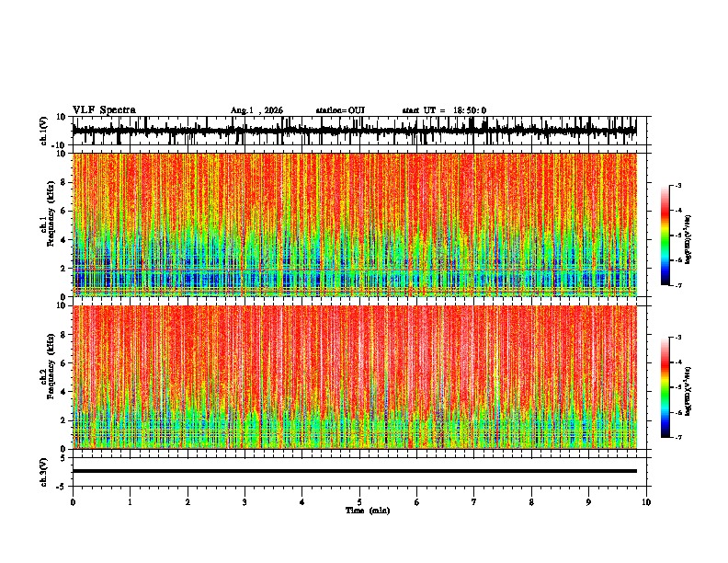Click the "1" tick on the time axis
The width and height of the screenshot is (728, 563).
[131, 502]
